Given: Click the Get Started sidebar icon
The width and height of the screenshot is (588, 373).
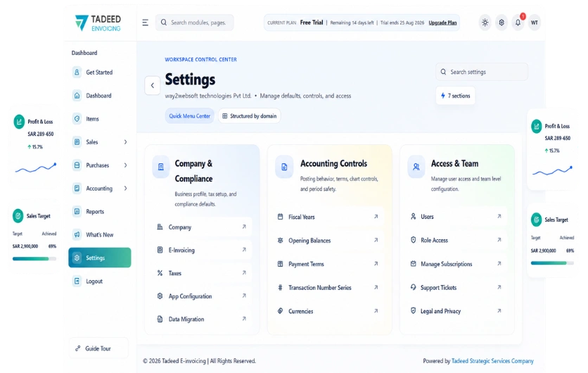Looking at the screenshot, I should (77, 72).
